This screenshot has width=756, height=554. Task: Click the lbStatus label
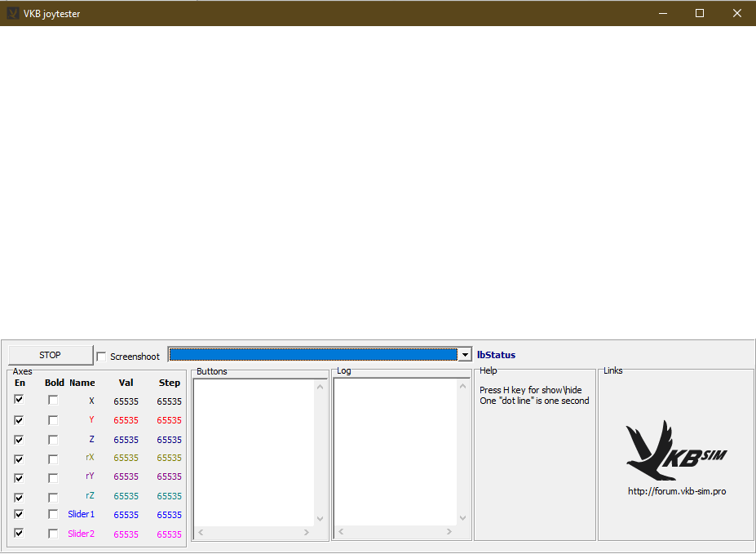point(496,355)
